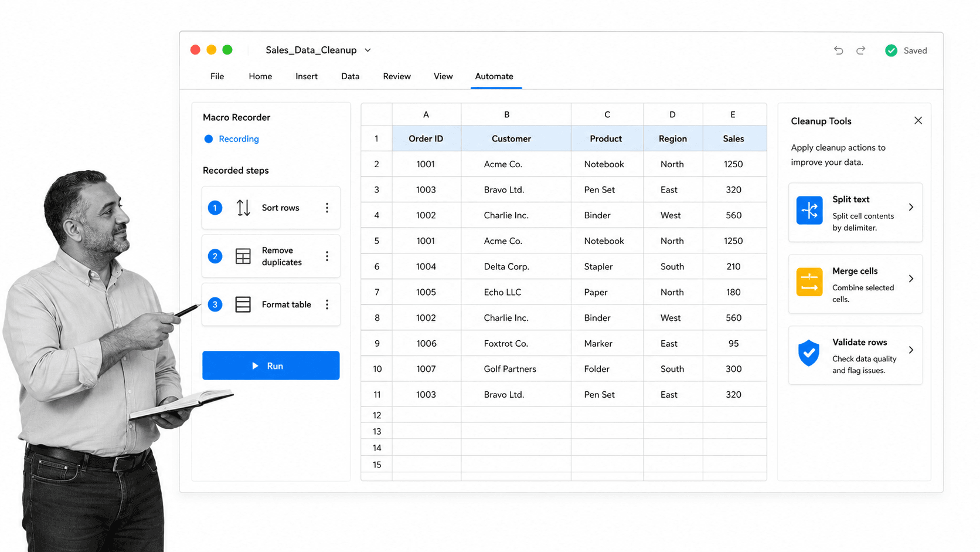Click the Format table icon
The width and height of the screenshot is (980, 552).
[x=243, y=304]
